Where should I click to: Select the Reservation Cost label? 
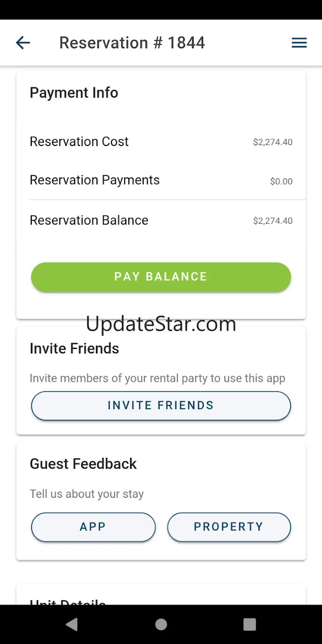tap(79, 142)
